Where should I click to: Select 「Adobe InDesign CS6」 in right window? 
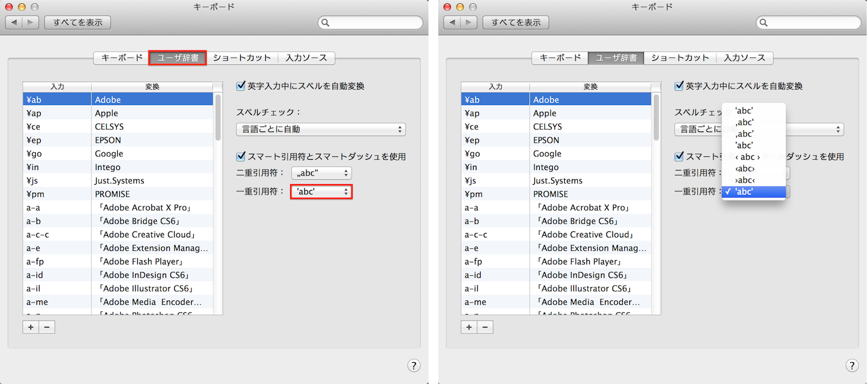tap(557, 275)
